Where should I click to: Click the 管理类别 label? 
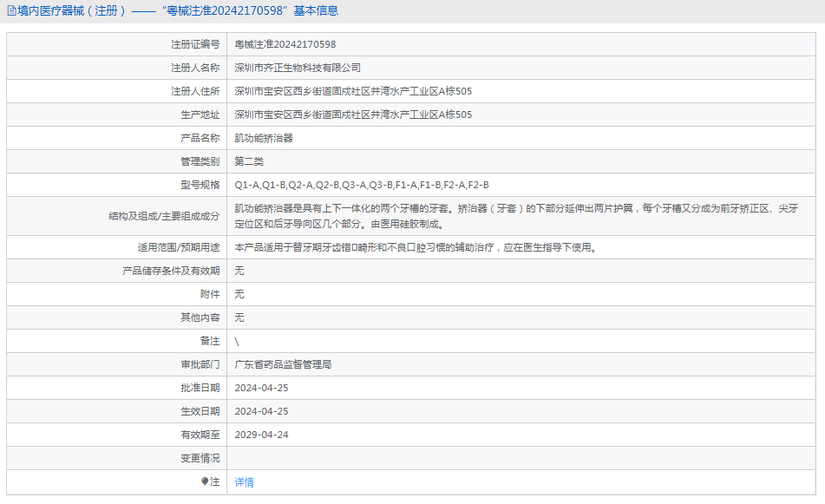[x=200, y=161]
